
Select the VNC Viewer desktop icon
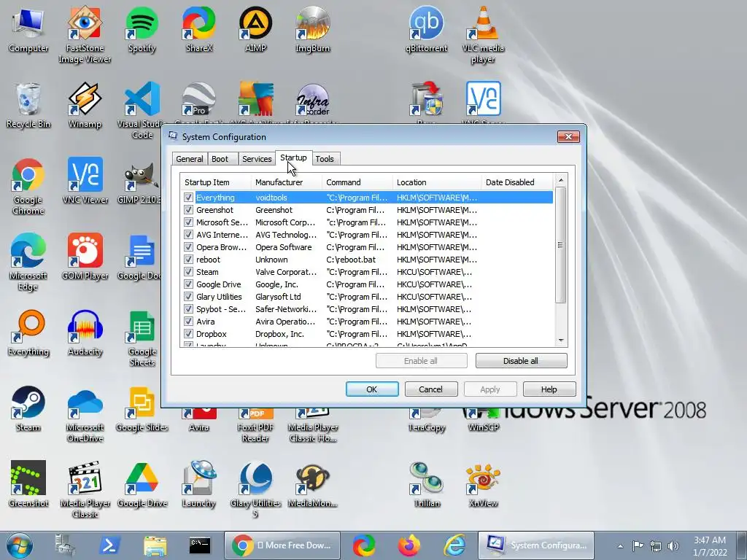(x=85, y=181)
